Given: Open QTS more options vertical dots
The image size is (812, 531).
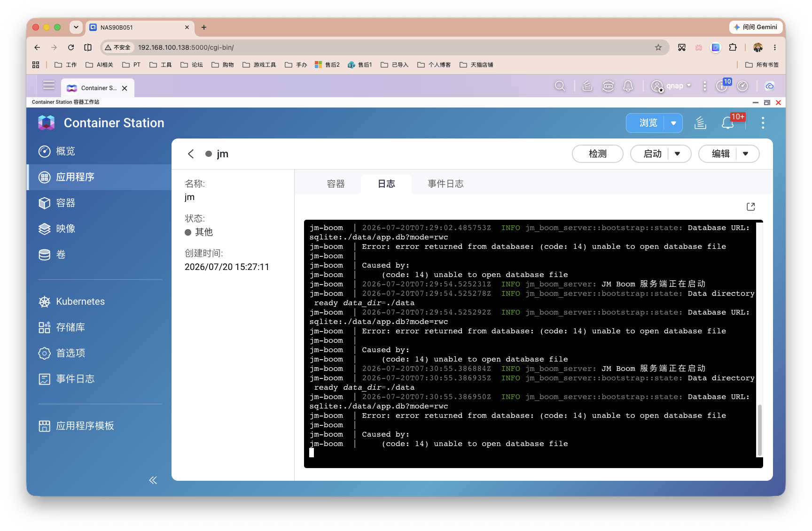Looking at the screenshot, I should pos(704,86).
